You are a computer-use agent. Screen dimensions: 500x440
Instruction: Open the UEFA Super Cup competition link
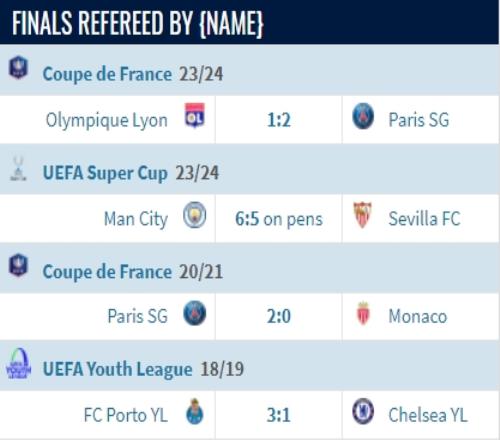(105, 173)
